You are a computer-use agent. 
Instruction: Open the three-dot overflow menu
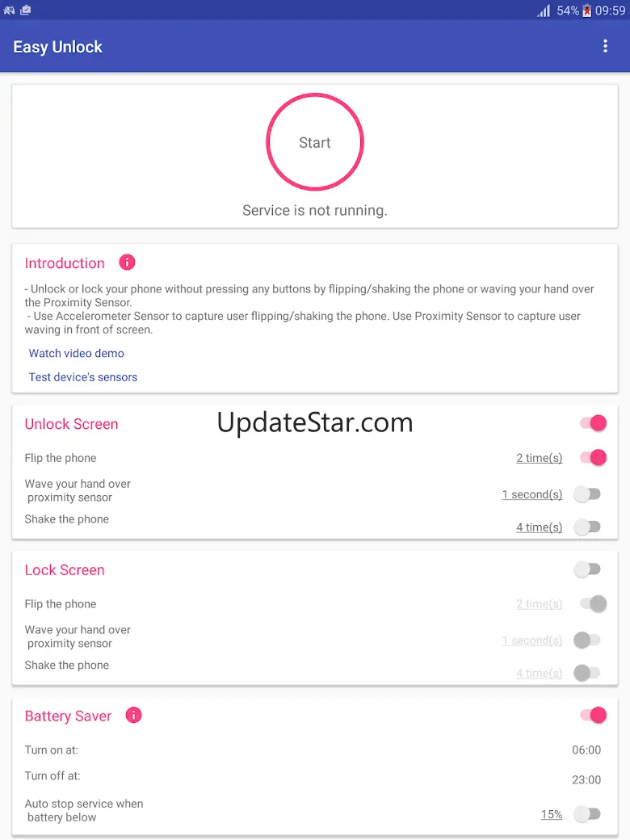click(605, 47)
